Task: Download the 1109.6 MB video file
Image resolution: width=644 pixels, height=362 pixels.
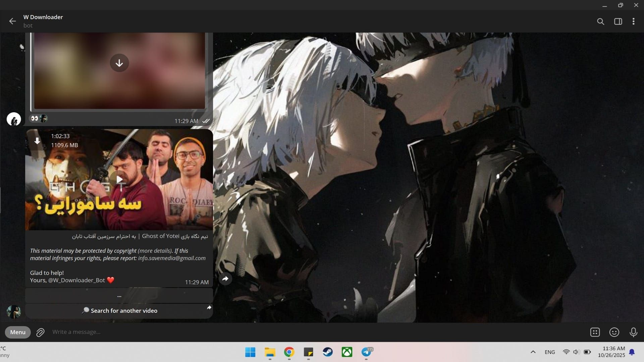Action: point(37,141)
